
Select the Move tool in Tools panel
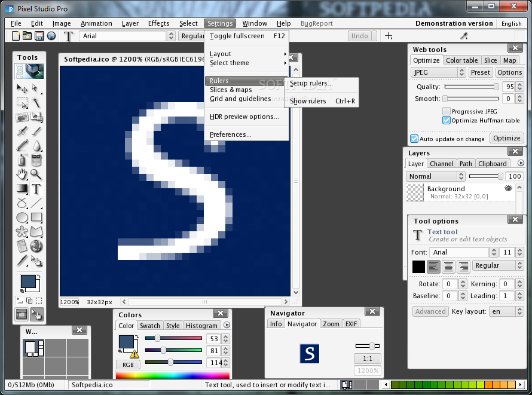coord(22,88)
